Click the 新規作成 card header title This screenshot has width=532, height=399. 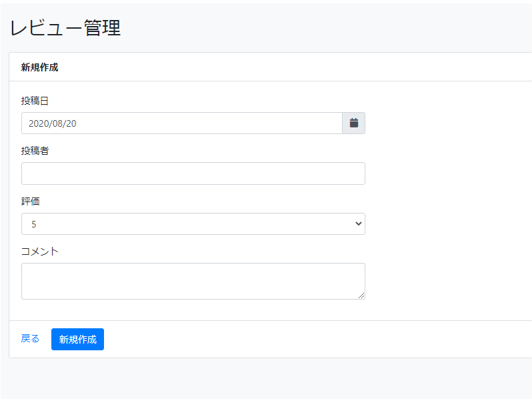(x=40, y=67)
